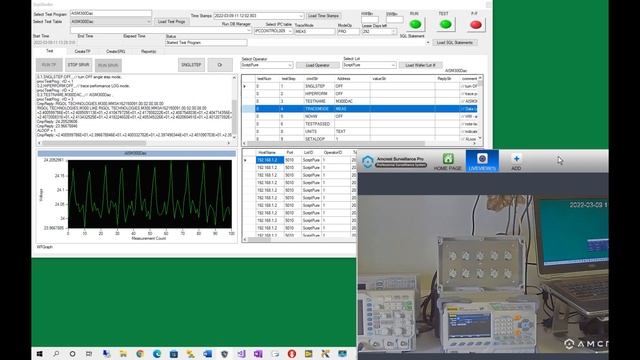Open OneNote from the taskbar
The image size is (640, 360).
point(258,354)
